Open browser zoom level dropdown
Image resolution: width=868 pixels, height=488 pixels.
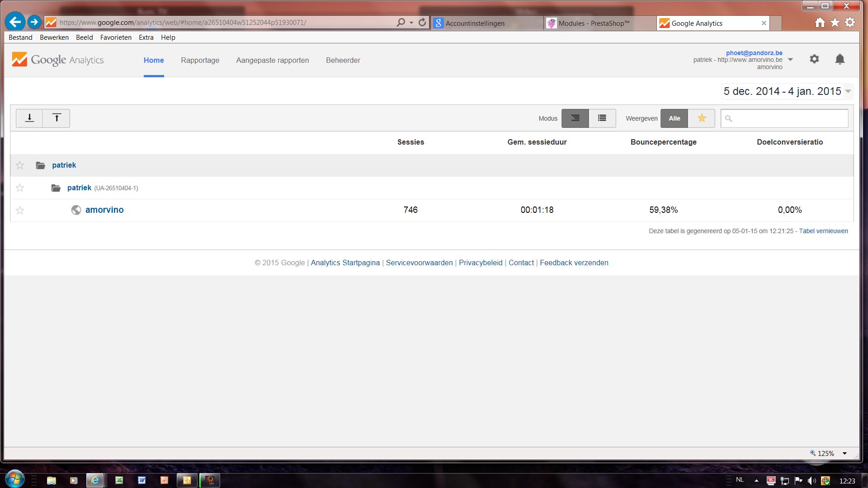coord(844,453)
